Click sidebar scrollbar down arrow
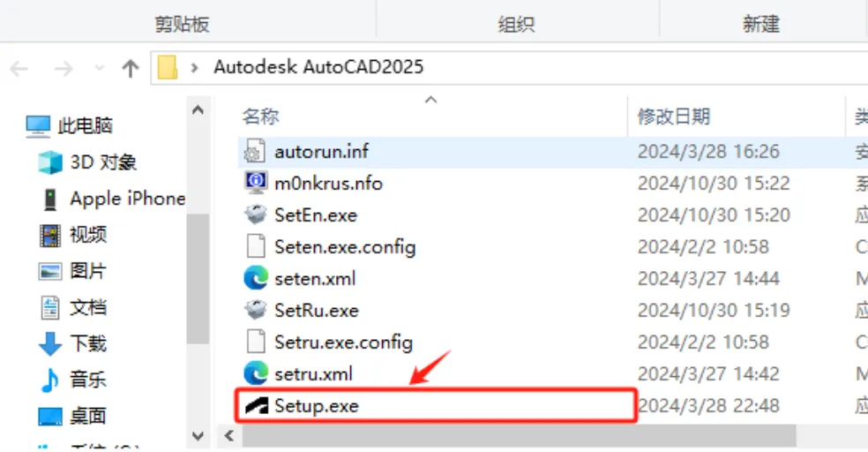Screen dimensions: 868x452 coord(198,436)
